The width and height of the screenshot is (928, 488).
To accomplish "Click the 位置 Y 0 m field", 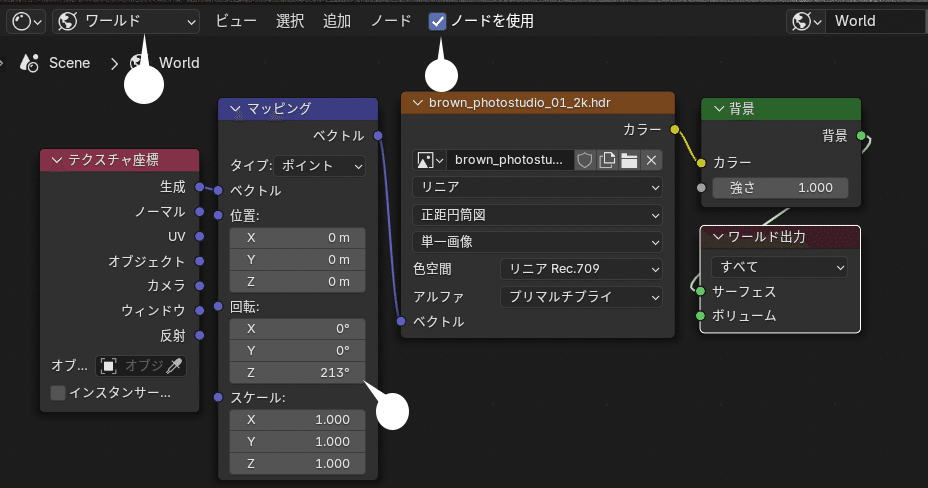I will click(298, 260).
